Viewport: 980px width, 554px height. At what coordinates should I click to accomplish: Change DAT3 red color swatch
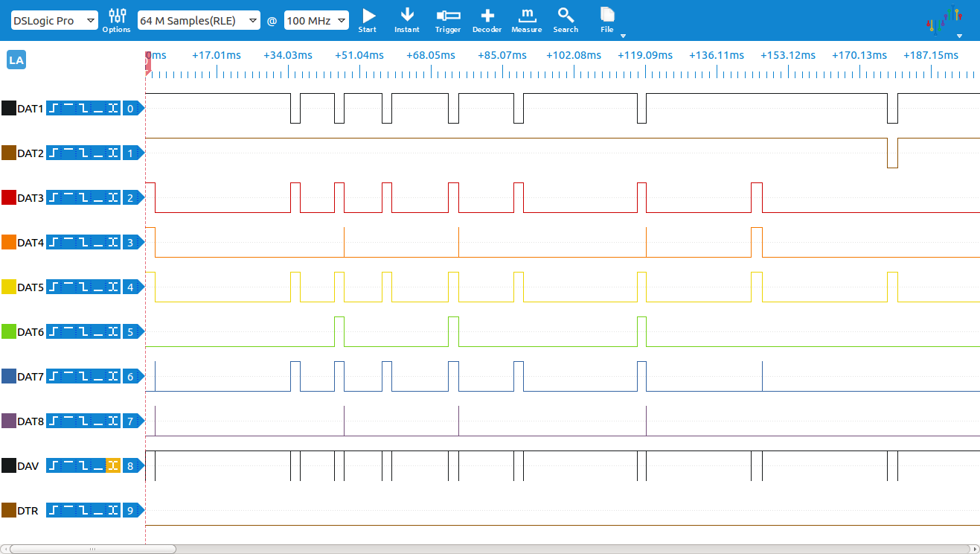[9, 198]
